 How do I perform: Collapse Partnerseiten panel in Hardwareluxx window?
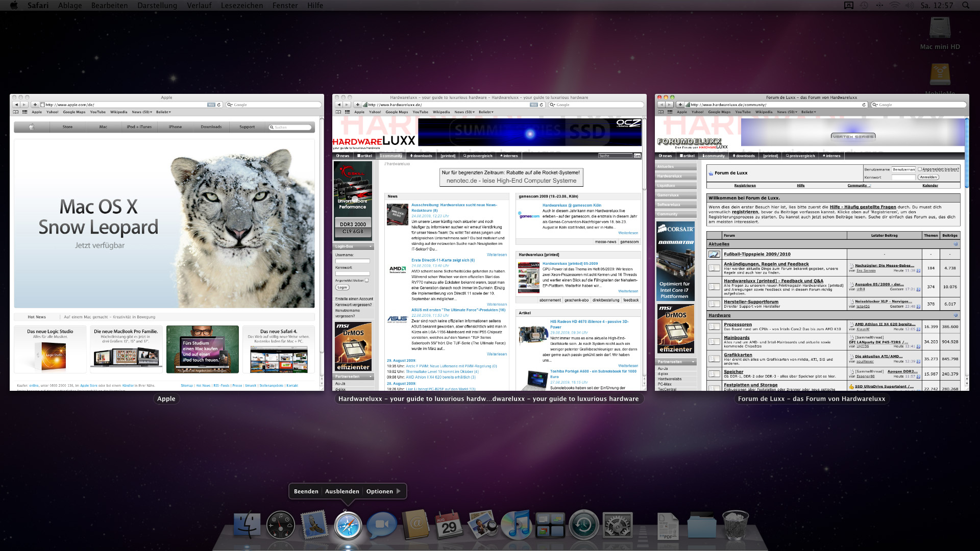click(x=371, y=377)
